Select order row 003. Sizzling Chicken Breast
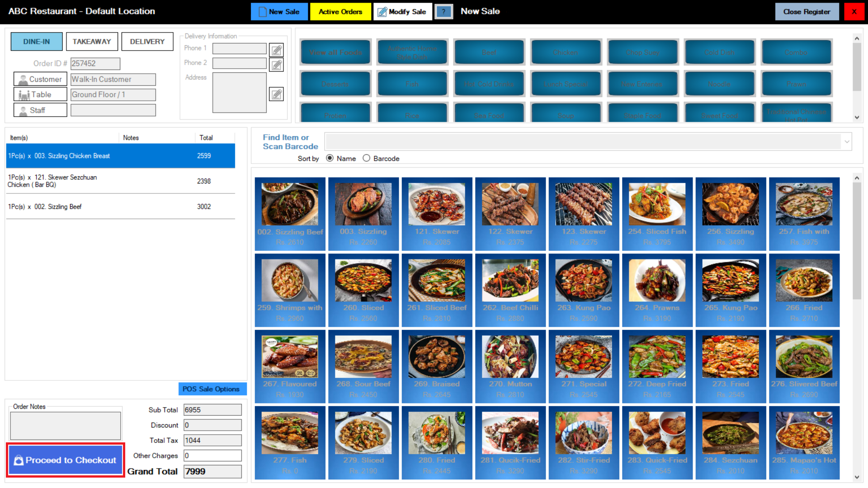The image size is (868, 488). 121,156
